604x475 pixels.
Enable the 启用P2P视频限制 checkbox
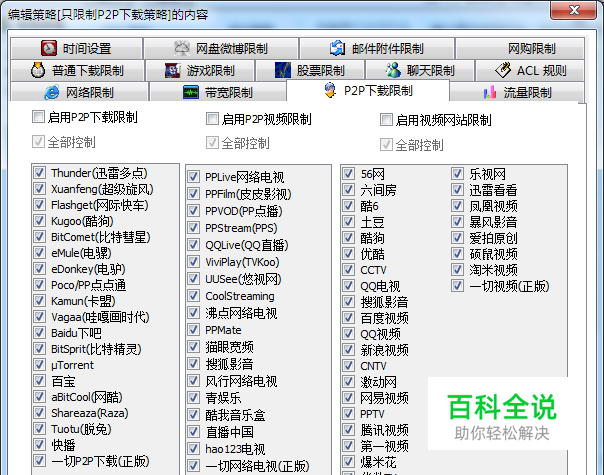click(212, 119)
